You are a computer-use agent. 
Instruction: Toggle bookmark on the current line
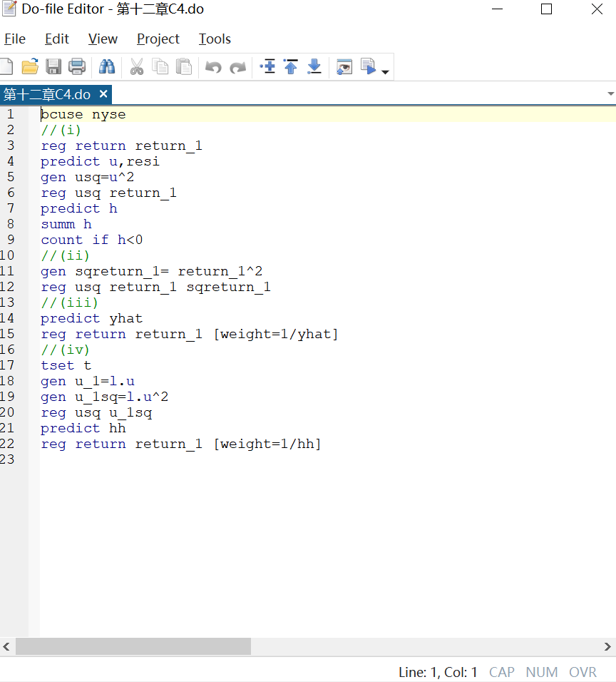tap(268, 67)
